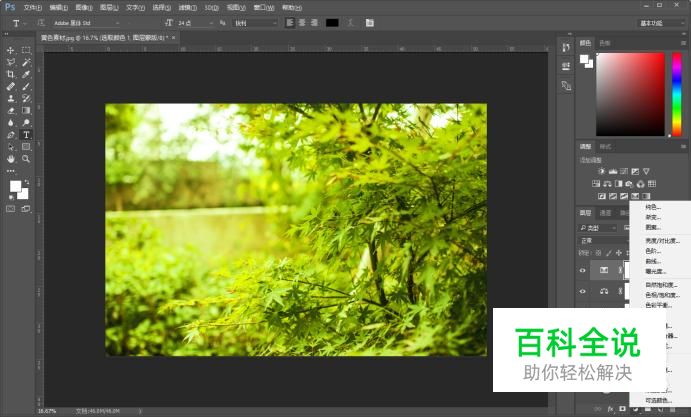Select the Move tool
The height and width of the screenshot is (417, 691).
(x=11, y=50)
